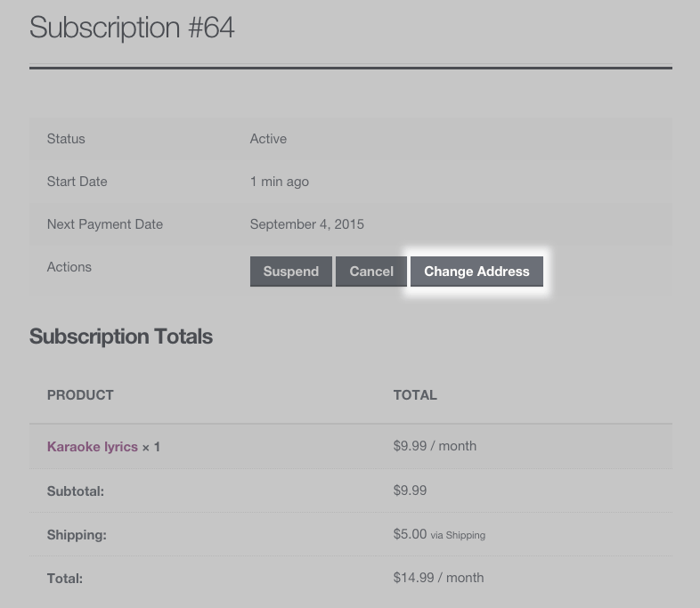Click the Shipping: label
The image size is (700, 608).
(77, 535)
